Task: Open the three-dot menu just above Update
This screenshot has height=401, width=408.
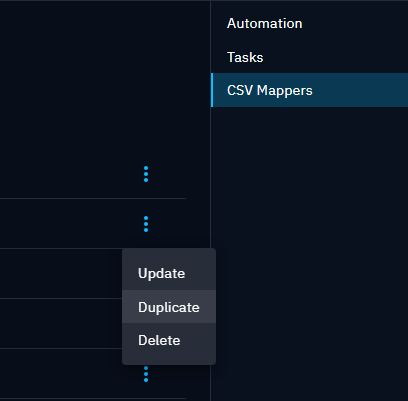Action: click(146, 224)
